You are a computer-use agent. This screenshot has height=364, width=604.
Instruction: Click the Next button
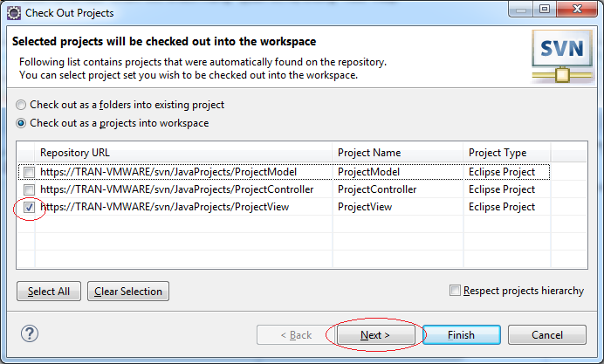pyautogui.click(x=375, y=335)
